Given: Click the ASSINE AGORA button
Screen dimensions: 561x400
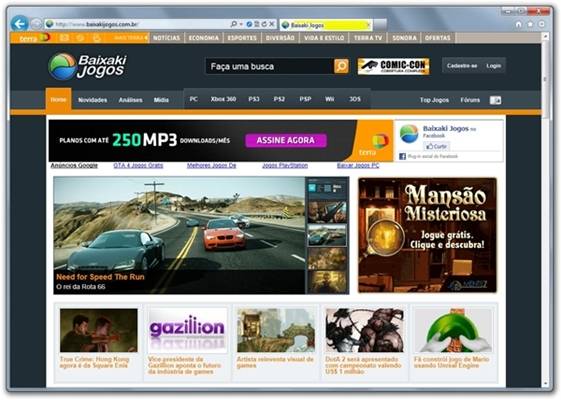Looking at the screenshot, I should pyautogui.click(x=286, y=140).
